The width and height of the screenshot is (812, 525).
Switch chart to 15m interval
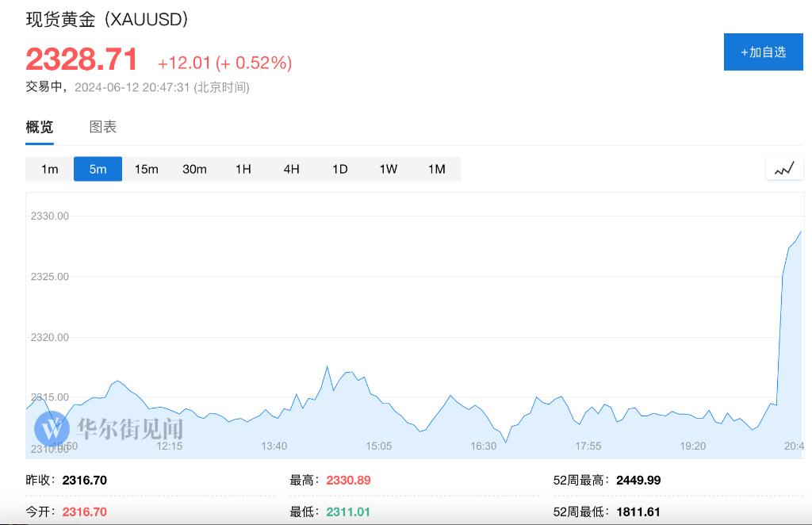tap(147, 169)
